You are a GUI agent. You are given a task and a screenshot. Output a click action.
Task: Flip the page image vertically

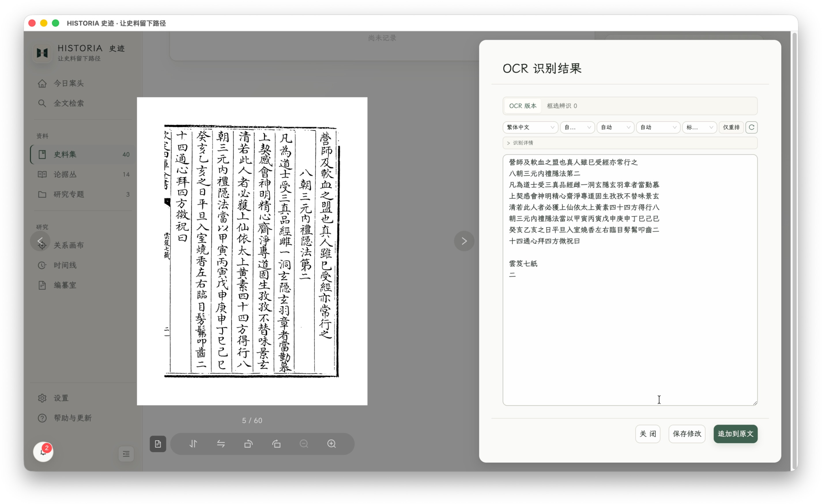193,444
